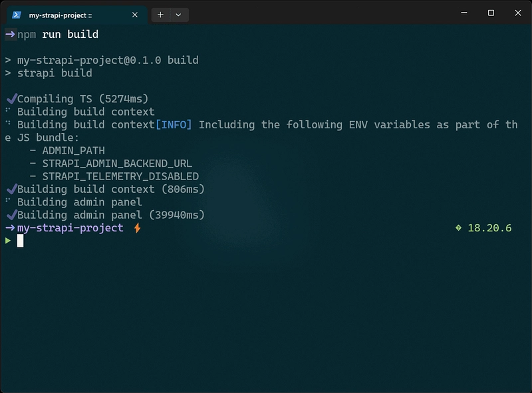Click the blue [INFO] label

pyautogui.click(x=174, y=125)
